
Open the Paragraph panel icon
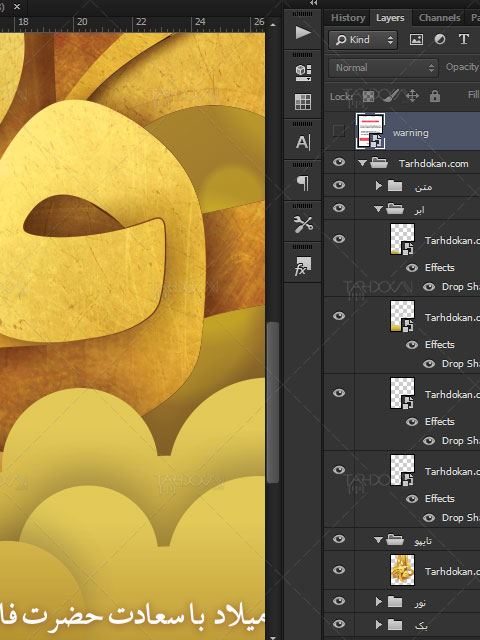coord(302,183)
